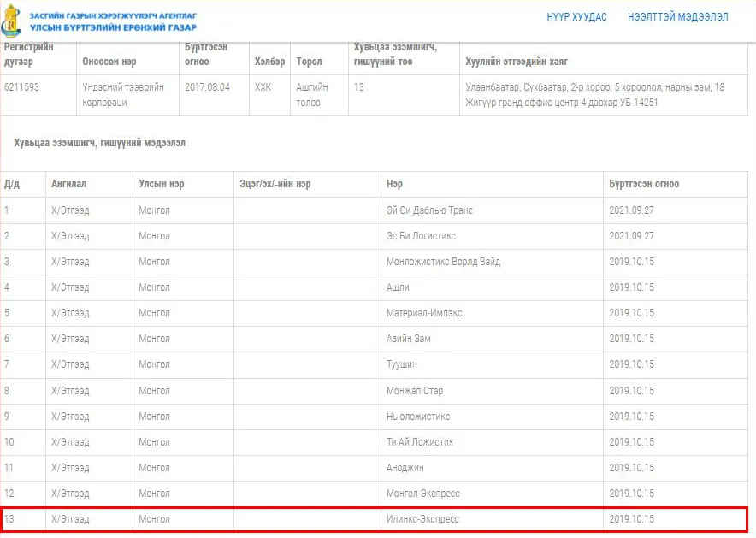Click Х/Этгээд in the Ашли row

point(70,287)
